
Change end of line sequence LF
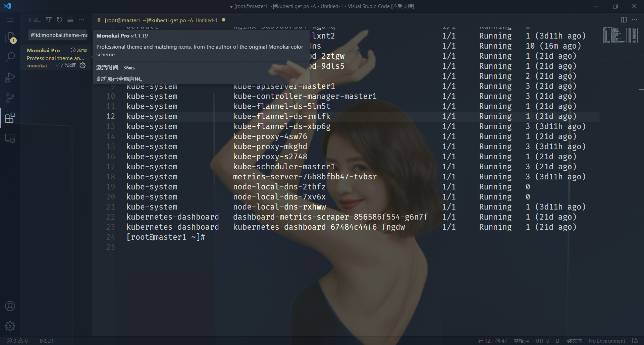tap(558, 341)
